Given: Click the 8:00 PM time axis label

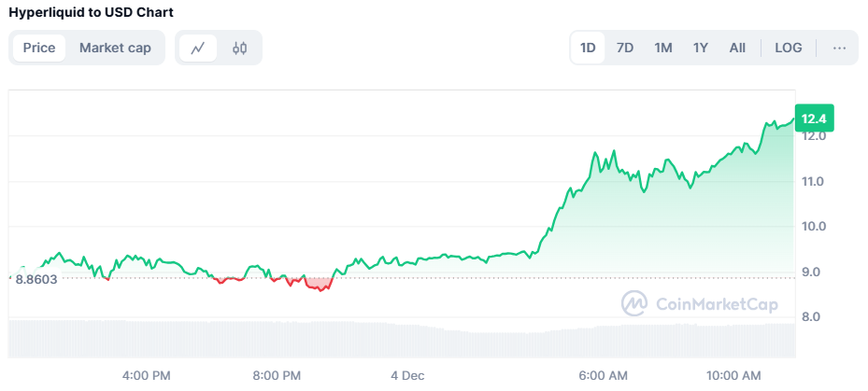Looking at the screenshot, I should pyautogui.click(x=277, y=375).
